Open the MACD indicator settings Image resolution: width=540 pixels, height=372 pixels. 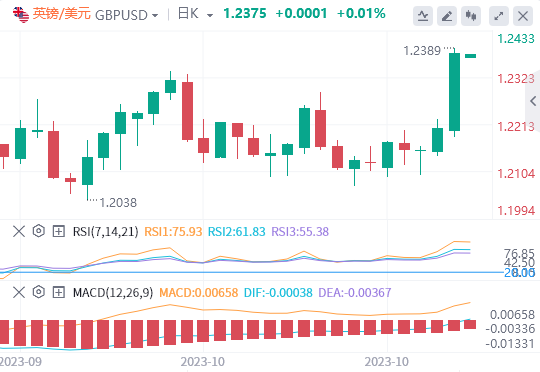[39, 292]
